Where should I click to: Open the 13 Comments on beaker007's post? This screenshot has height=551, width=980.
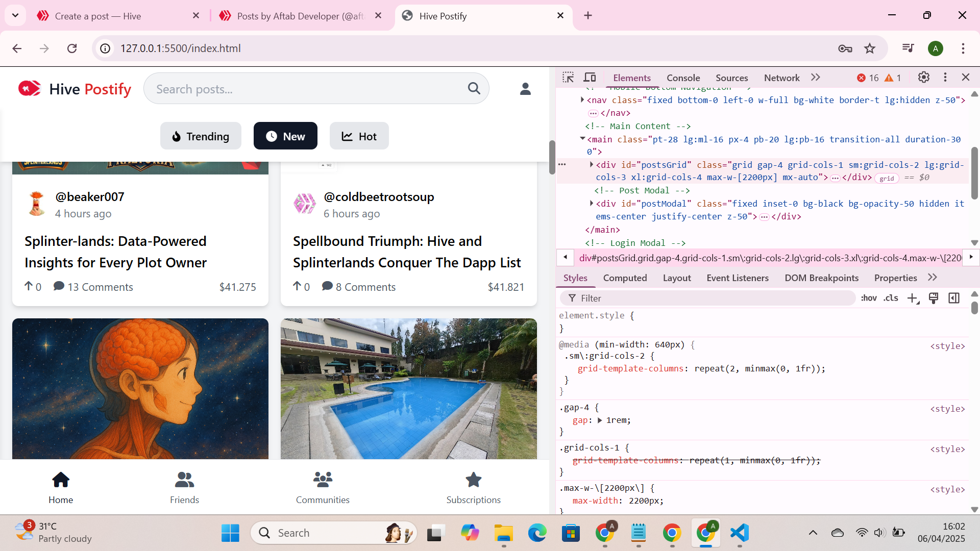[x=93, y=287]
